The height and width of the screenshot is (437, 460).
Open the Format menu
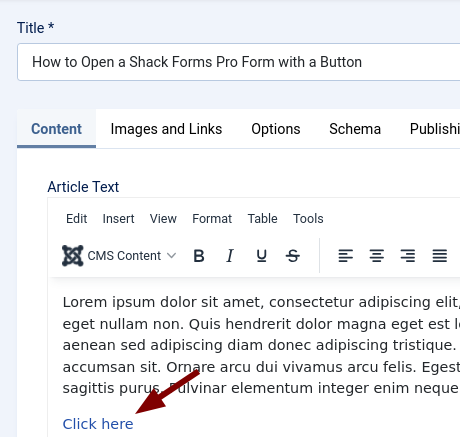[212, 219]
